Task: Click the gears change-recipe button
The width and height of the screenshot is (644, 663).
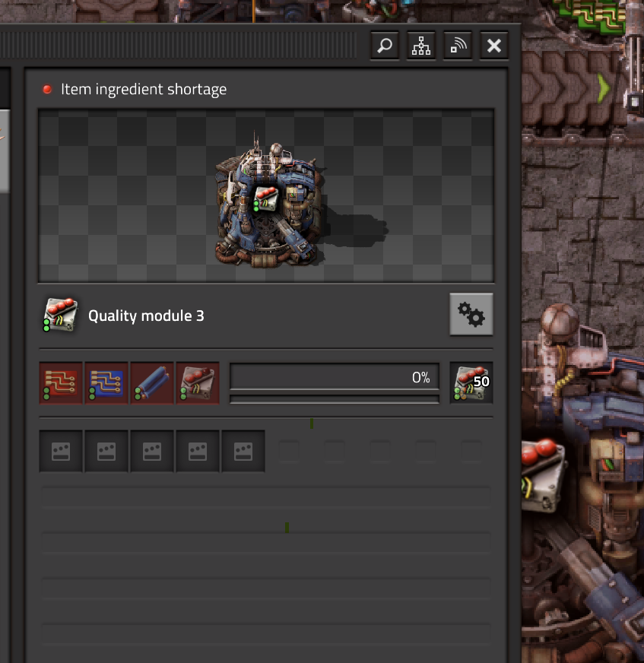Action: (x=471, y=314)
